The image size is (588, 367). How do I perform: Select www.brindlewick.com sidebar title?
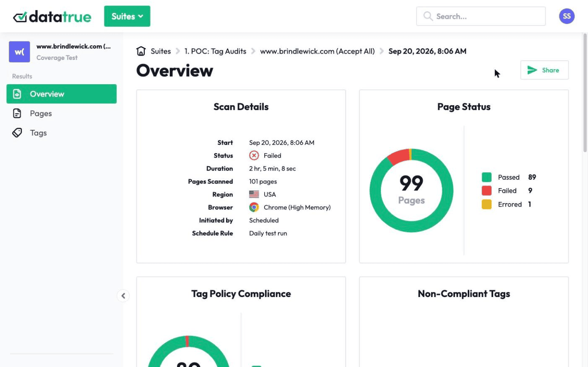click(x=73, y=47)
